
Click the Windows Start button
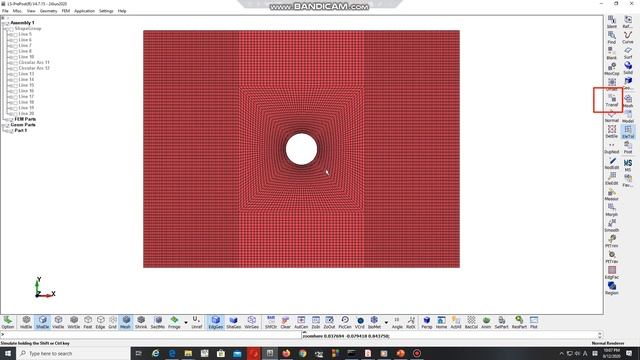pos(8,353)
